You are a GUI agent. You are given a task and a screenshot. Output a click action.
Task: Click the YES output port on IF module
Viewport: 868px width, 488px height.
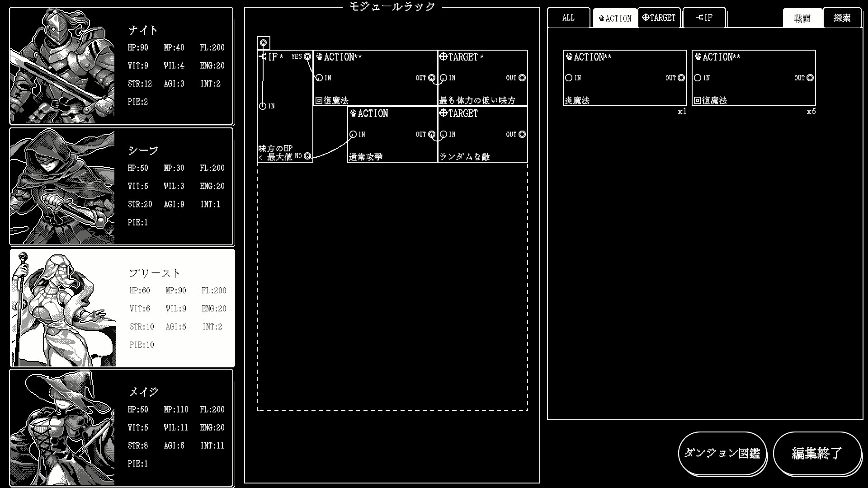(x=307, y=56)
